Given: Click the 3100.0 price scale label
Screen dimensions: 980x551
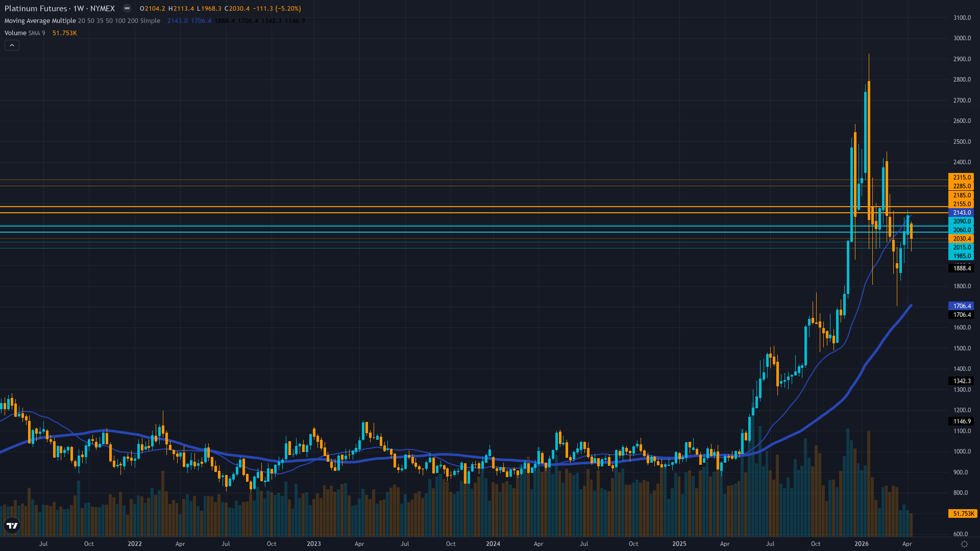Looking at the screenshot, I should [x=962, y=18].
